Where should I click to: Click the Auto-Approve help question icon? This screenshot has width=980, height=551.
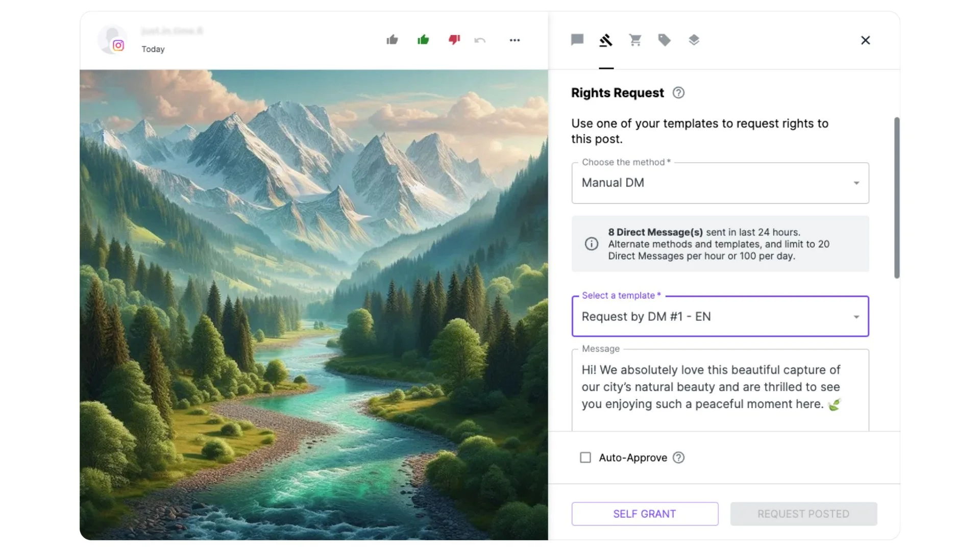coord(678,458)
